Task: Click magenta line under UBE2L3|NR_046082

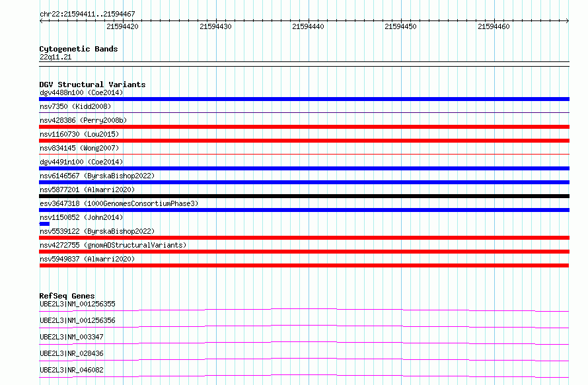Action: coord(304,376)
